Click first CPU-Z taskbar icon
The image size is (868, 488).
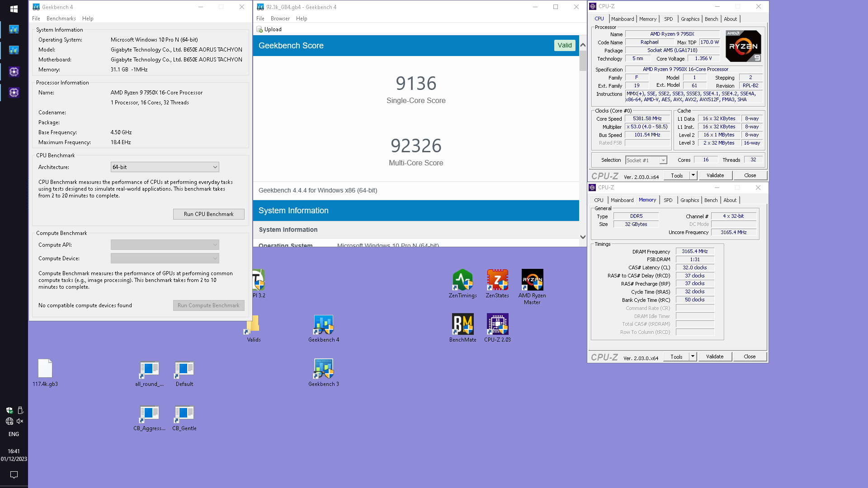[14, 71]
